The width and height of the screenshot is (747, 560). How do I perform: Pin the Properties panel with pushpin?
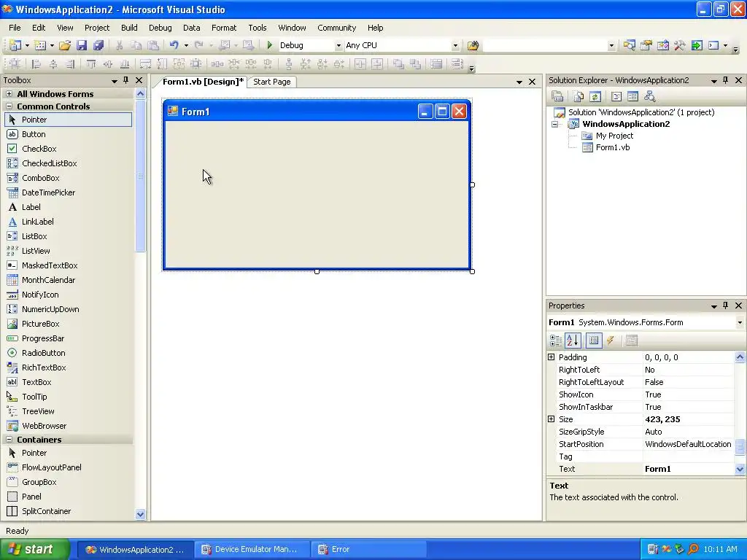click(x=726, y=306)
